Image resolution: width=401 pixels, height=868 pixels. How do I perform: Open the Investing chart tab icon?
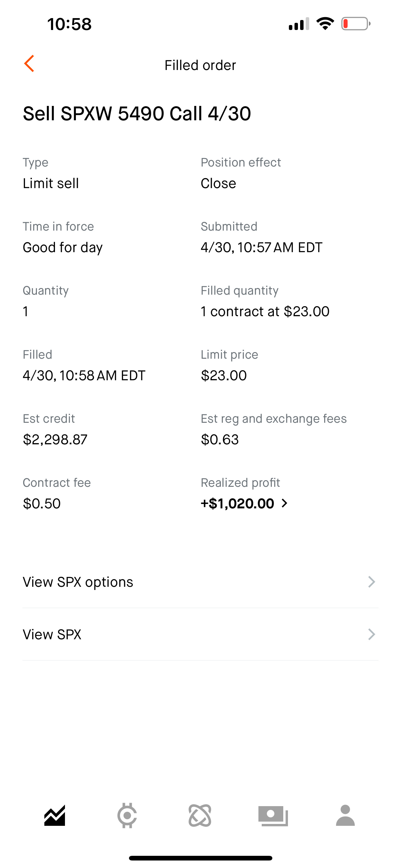55,816
